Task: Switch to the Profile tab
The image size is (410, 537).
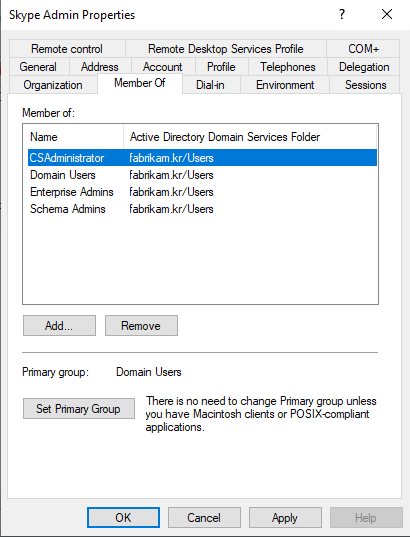Action: [221, 66]
